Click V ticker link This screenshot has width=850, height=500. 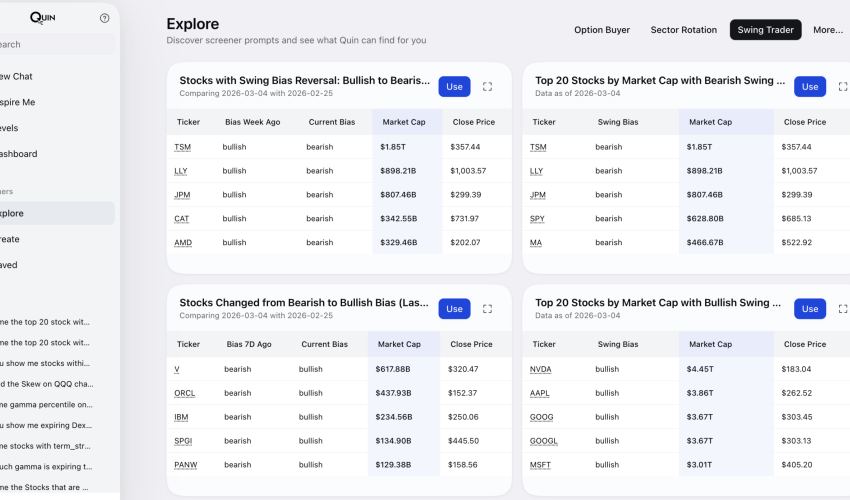(x=177, y=369)
